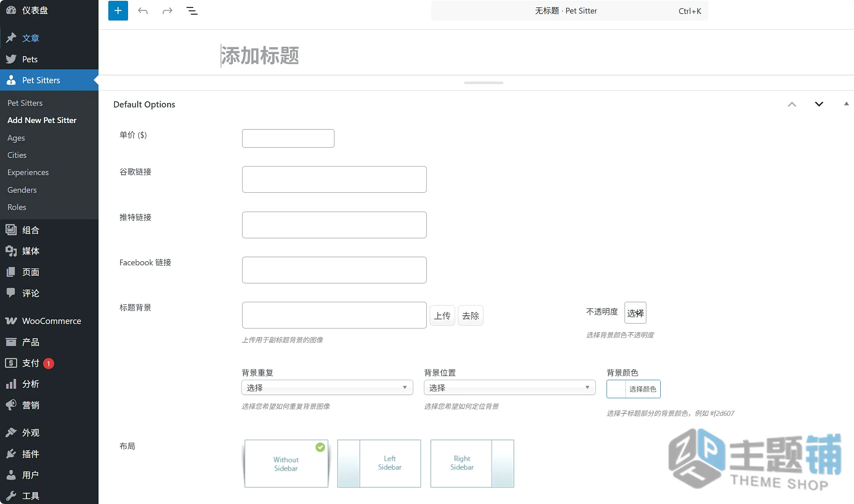The image size is (854, 504).
Task: Click the 谷歌链接 input field
Action: point(334,179)
